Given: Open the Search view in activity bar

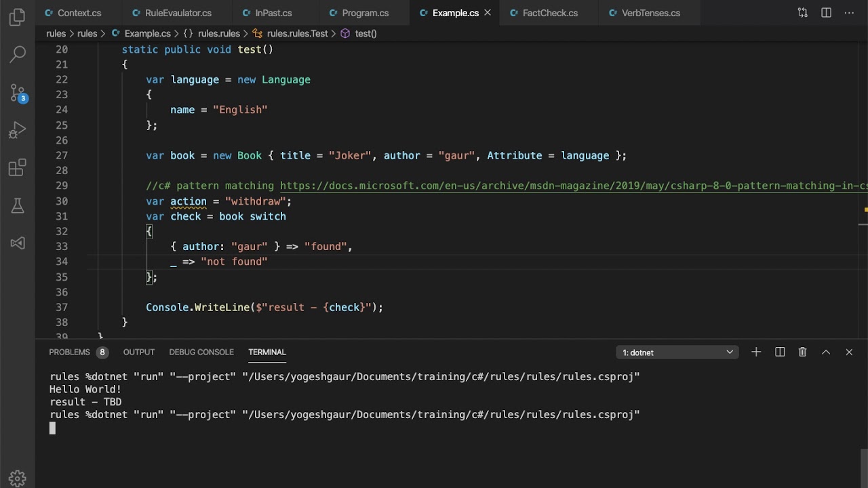Looking at the screenshot, I should click(18, 55).
